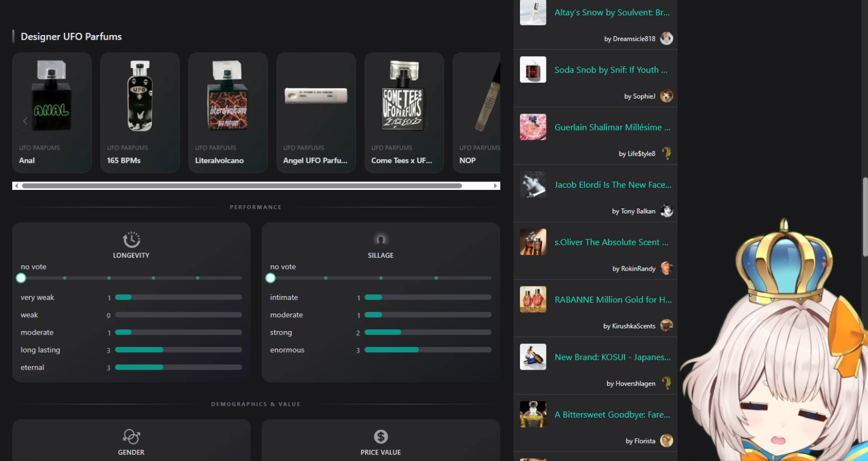
Task: Open KOSUI New Brand article thumbnail
Action: click(x=533, y=357)
